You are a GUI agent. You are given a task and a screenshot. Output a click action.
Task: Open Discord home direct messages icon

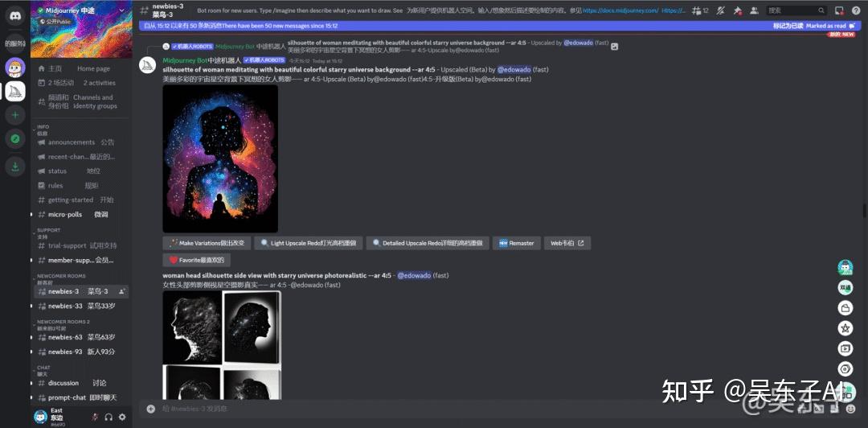coord(15,15)
